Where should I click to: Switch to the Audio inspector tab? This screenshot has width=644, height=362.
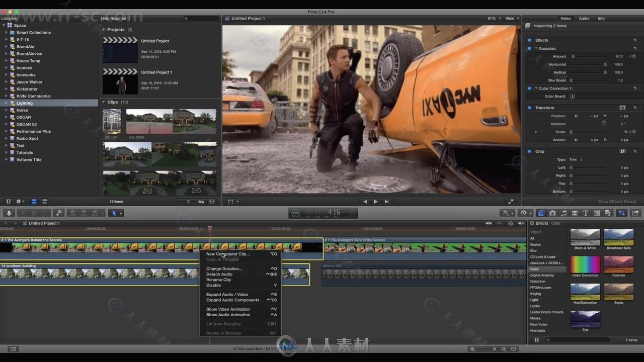[x=584, y=19]
